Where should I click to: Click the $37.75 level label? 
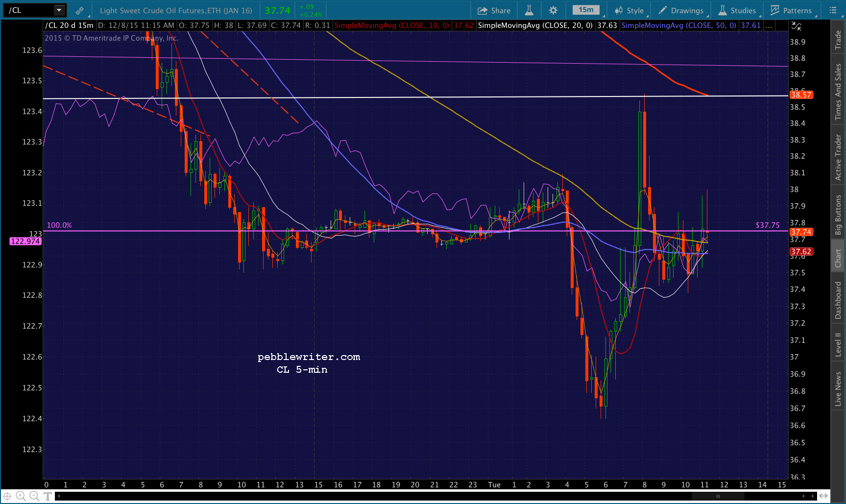click(x=768, y=225)
